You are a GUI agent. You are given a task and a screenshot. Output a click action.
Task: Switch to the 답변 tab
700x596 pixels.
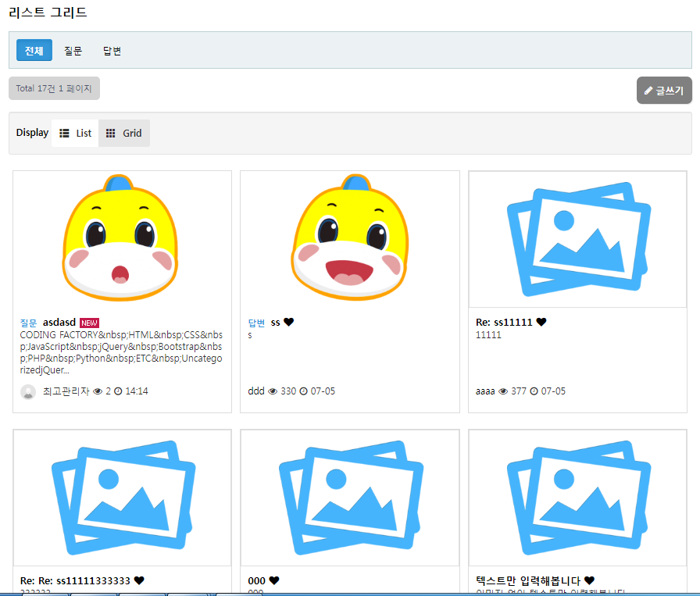click(x=112, y=51)
